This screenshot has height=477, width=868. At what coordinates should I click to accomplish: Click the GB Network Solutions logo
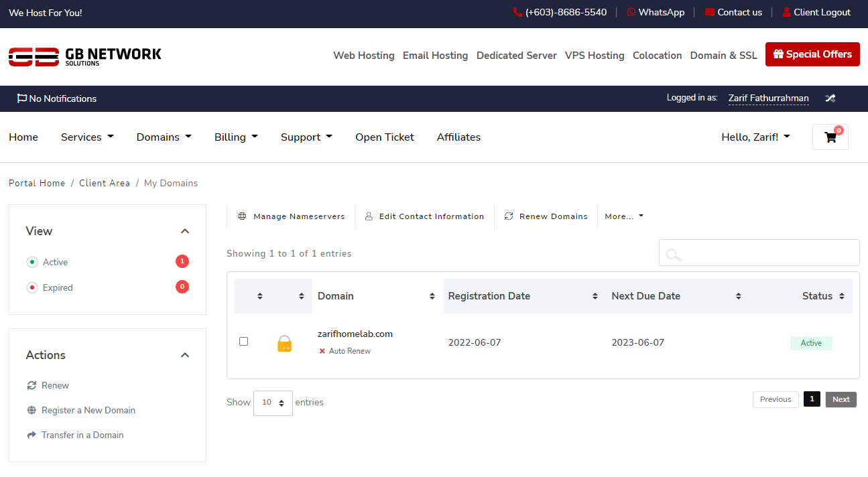85,56
